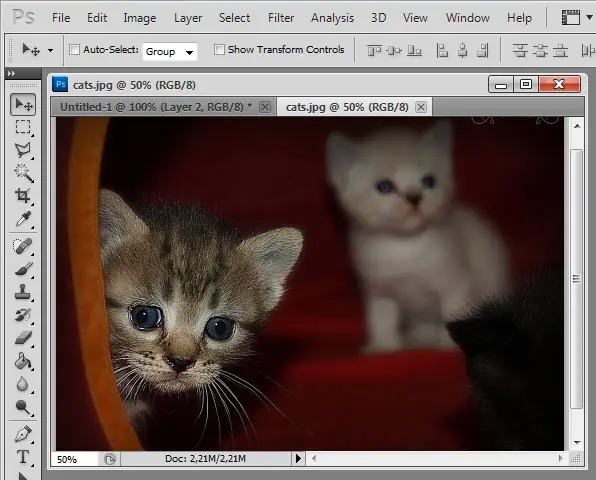Click horizontal scrollbar left arrow

[x=314, y=459]
